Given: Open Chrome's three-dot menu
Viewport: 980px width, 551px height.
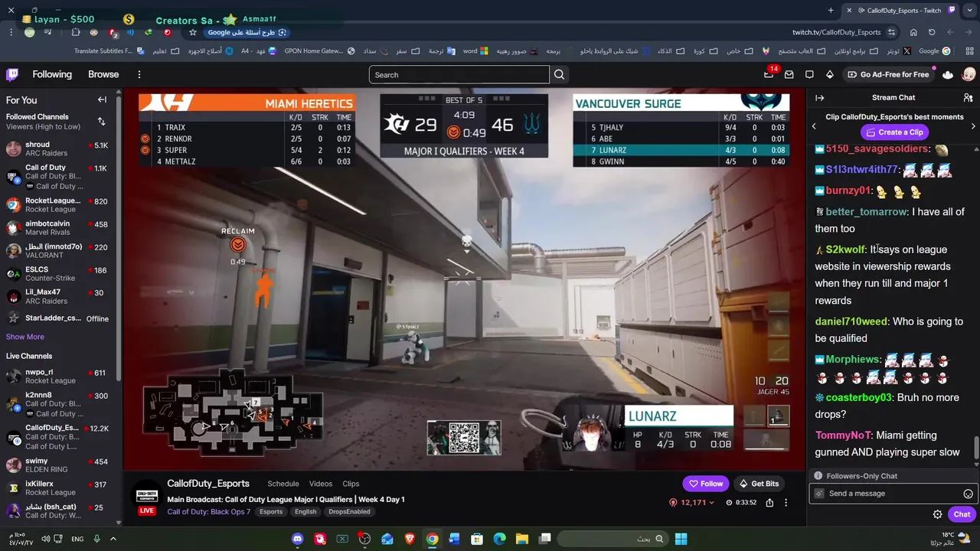Looking at the screenshot, I should tap(11, 32).
